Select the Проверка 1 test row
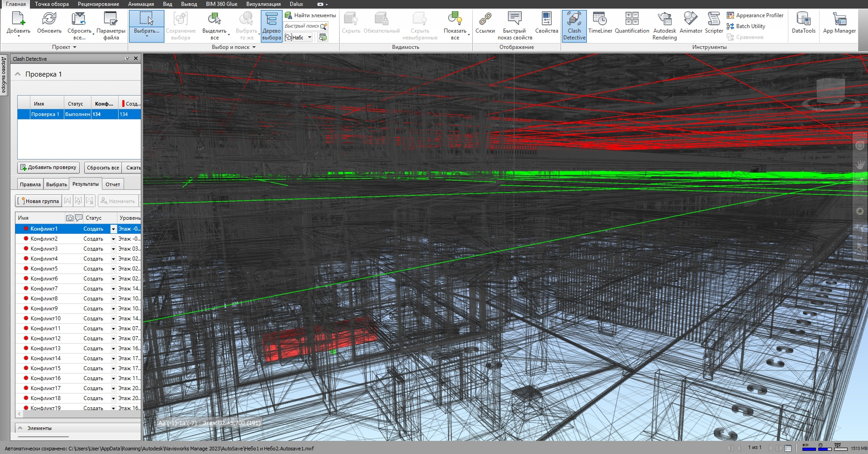Viewport: 868px width, 454px height. click(x=79, y=114)
